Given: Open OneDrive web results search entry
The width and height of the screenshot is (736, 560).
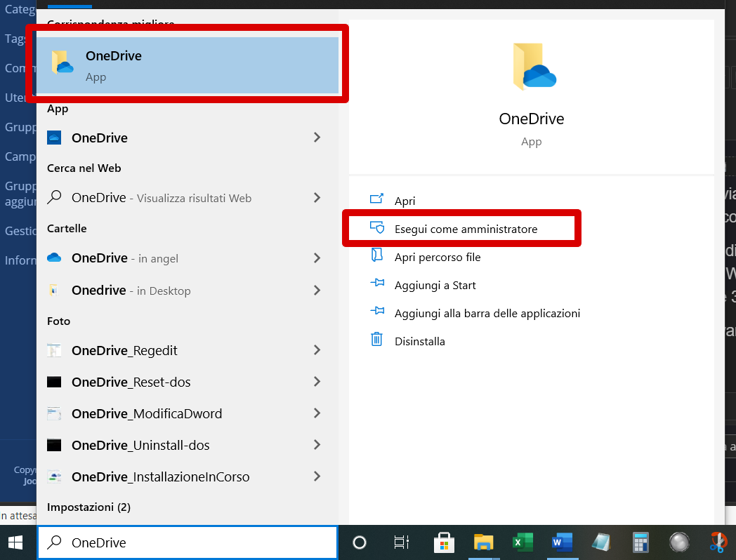Looking at the screenshot, I should (x=188, y=198).
